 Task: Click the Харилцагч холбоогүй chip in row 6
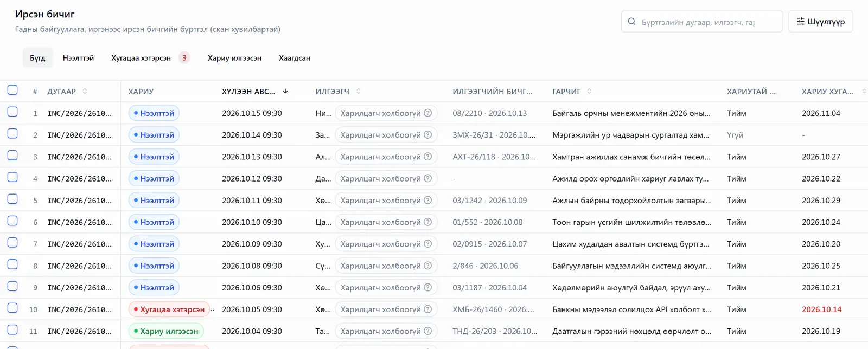(x=386, y=222)
